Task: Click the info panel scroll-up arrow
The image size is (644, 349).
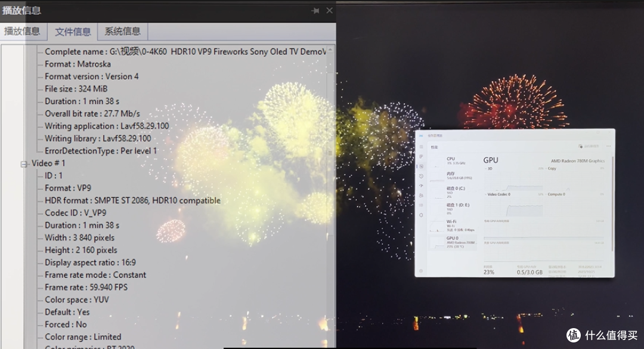Action: tap(330, 50)
